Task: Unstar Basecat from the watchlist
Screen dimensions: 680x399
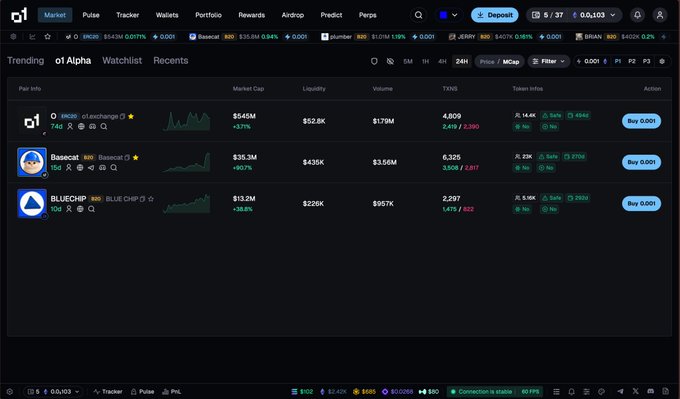Action: [x=136, y=157]
